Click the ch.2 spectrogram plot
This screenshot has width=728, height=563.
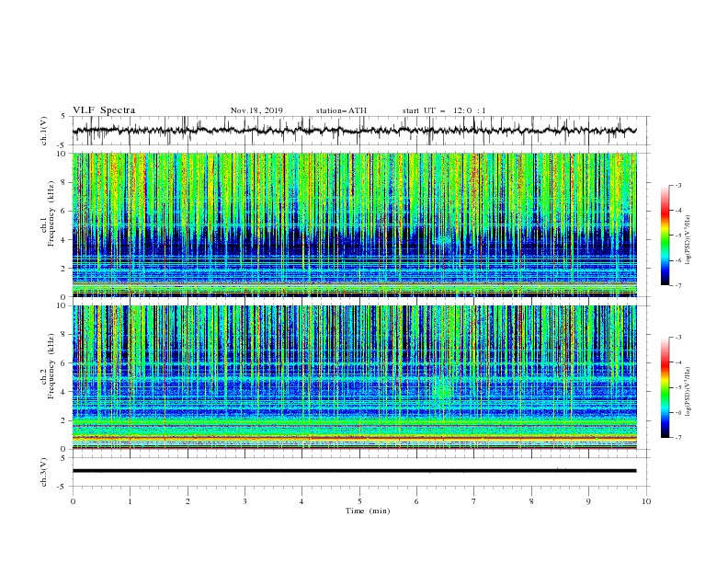[x=355, y=377]
